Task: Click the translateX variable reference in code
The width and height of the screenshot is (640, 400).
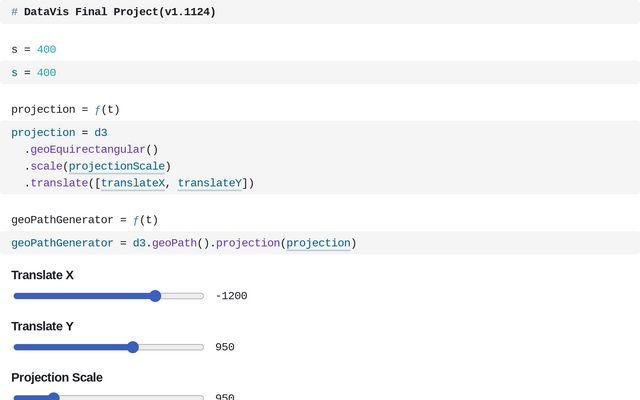Action: tap(133, 183)
